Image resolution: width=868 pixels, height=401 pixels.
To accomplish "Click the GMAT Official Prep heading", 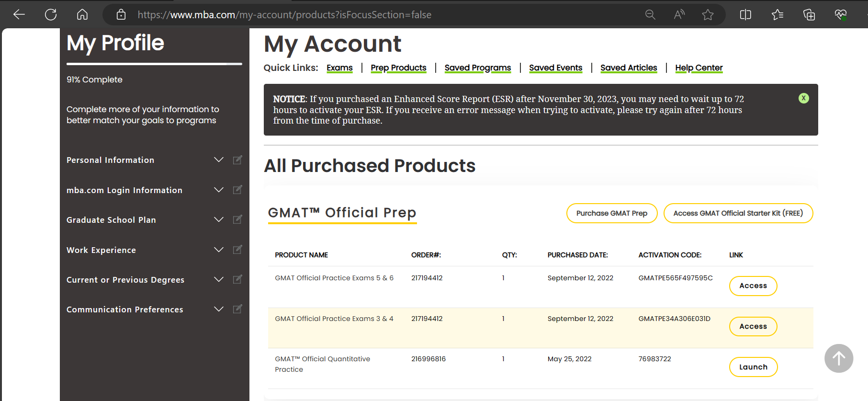I will pyautogui.click(x=342, y=213).
